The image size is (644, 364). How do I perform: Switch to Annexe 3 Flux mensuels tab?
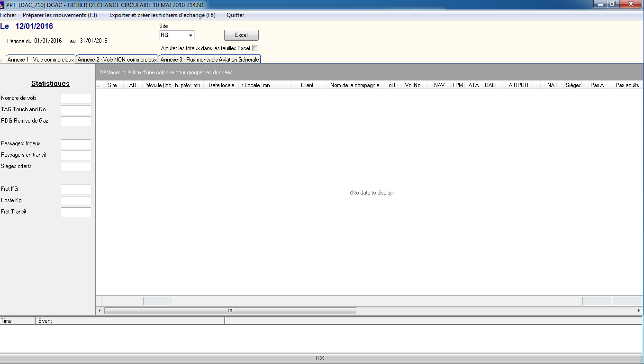(209, 60)
